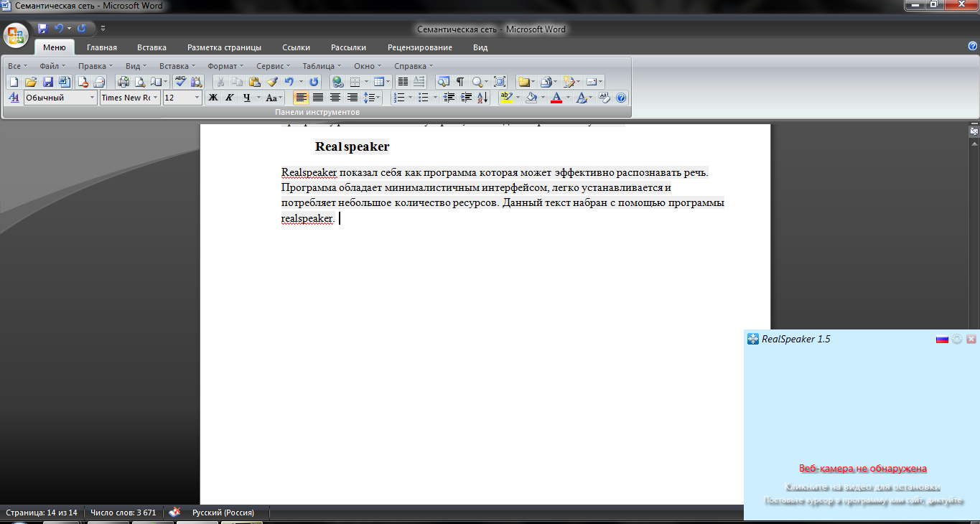Viewport: 980px width, 524px height.
Task: Open the Формат menu
Action: 225,66
